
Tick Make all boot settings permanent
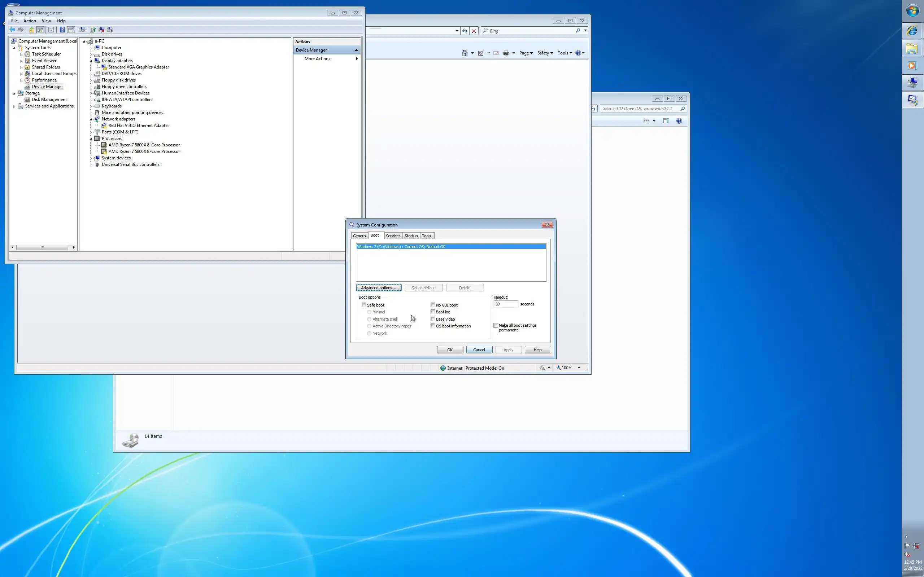click(496, 326)
